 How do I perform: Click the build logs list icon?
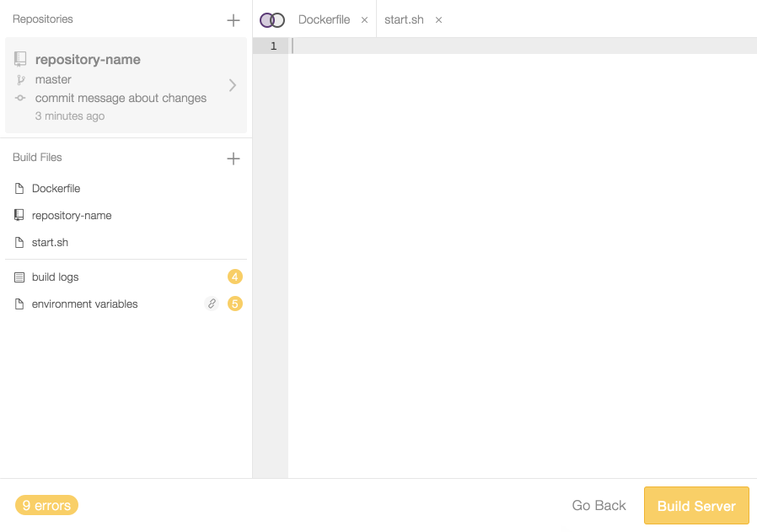[x=19, y=277]
